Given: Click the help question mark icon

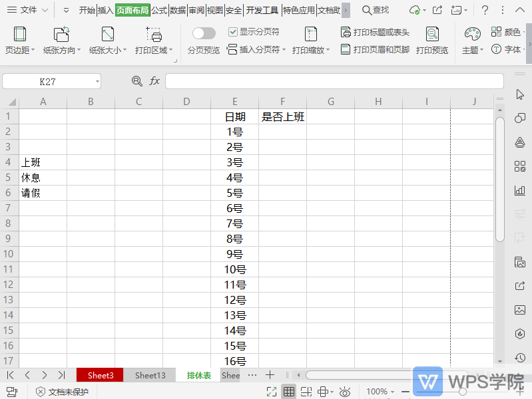Looking at the screenshot, I should pyautogui.click(x=485, y=10).
